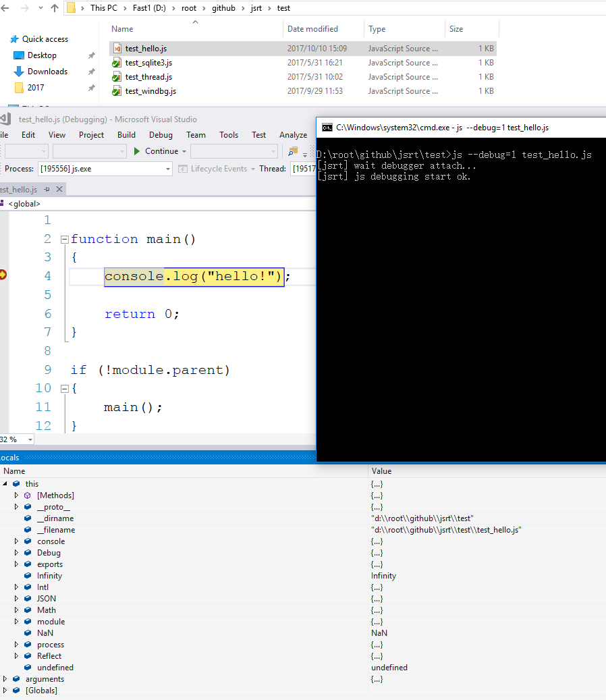This screenshot has height=700, width=606.
Task: Open the Continue button dropdown arrow
Action: click(x=184, y=151)
